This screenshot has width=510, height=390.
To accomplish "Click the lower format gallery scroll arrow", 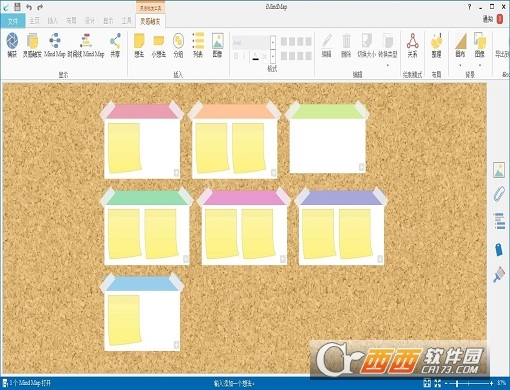I will pyautogui.click(x=273, y=56).
